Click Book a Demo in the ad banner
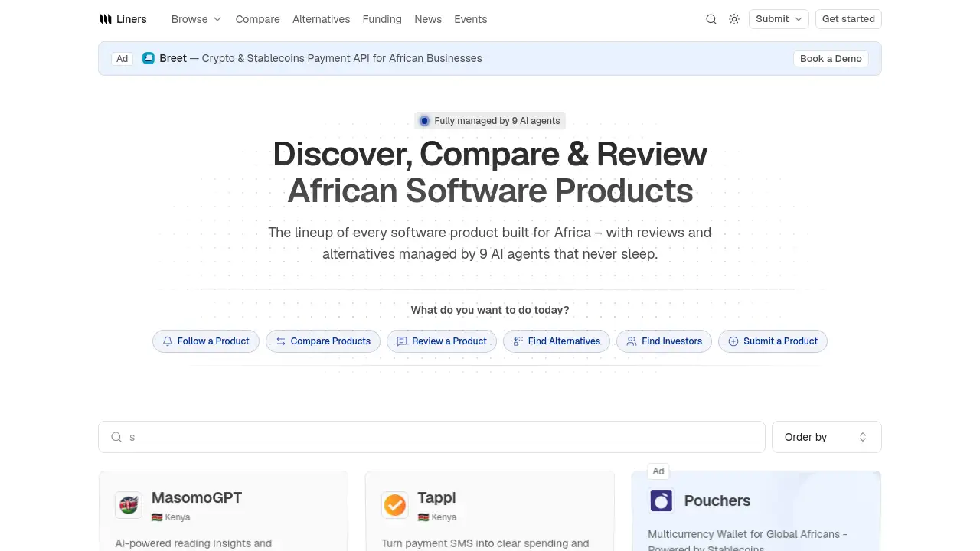The width and height of the screenshot is (980, 551). pos(831,58)
